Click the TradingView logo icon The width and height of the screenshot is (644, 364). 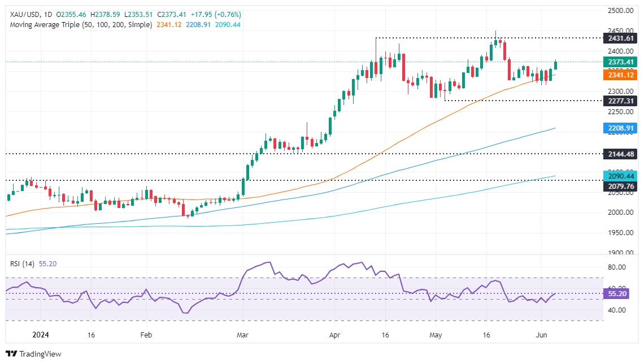[x=11, y=354]
